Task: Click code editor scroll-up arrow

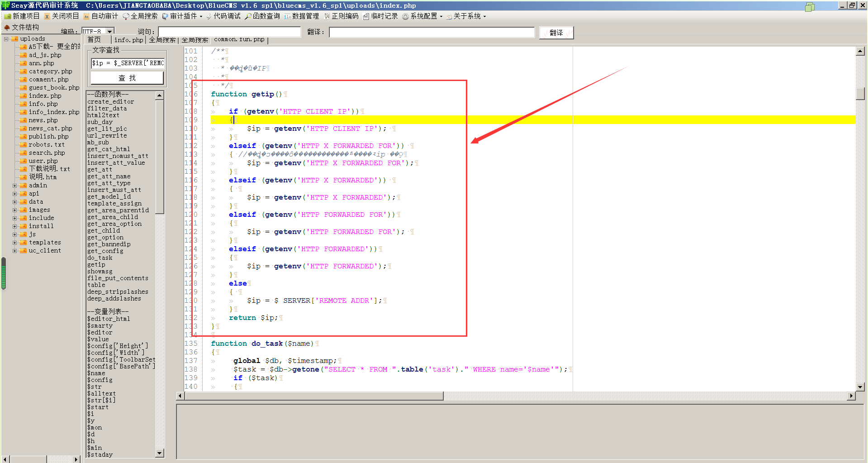Action: (x=860, y=51)
